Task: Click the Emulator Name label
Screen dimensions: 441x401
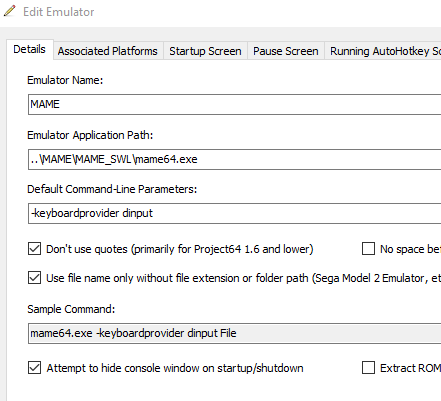Action: click(65, 80)
